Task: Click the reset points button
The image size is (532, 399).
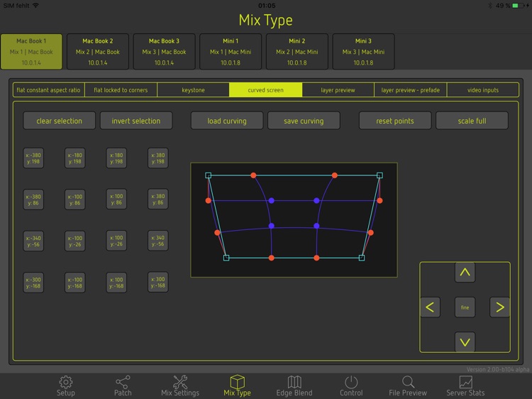Action: point(395,121)
